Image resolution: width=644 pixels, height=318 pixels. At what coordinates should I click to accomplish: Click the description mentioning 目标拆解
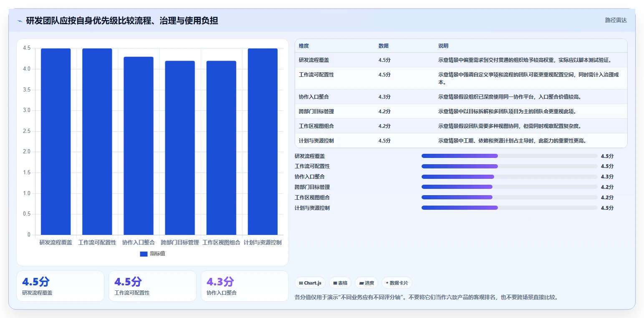tap(507, 112)
